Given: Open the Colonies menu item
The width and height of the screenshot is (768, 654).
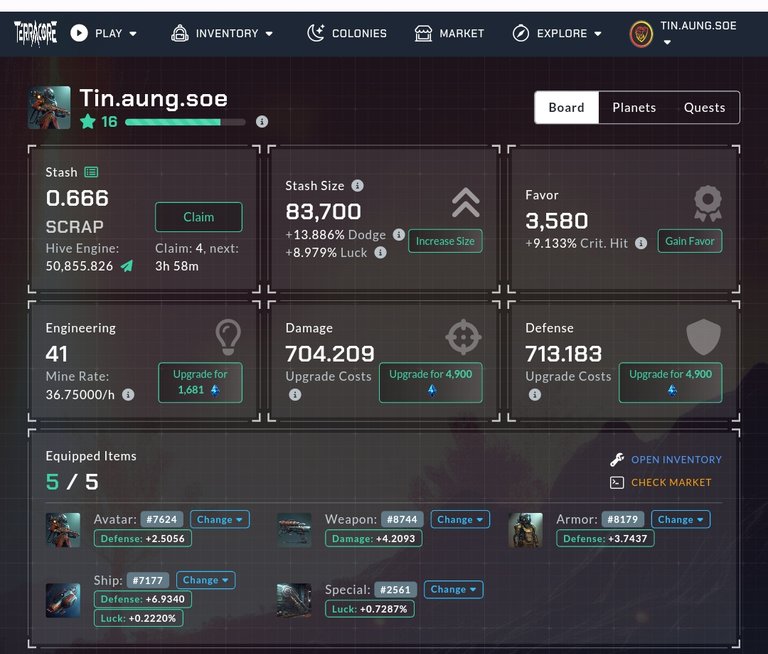Looking at the screenshot, I should 347,33.
